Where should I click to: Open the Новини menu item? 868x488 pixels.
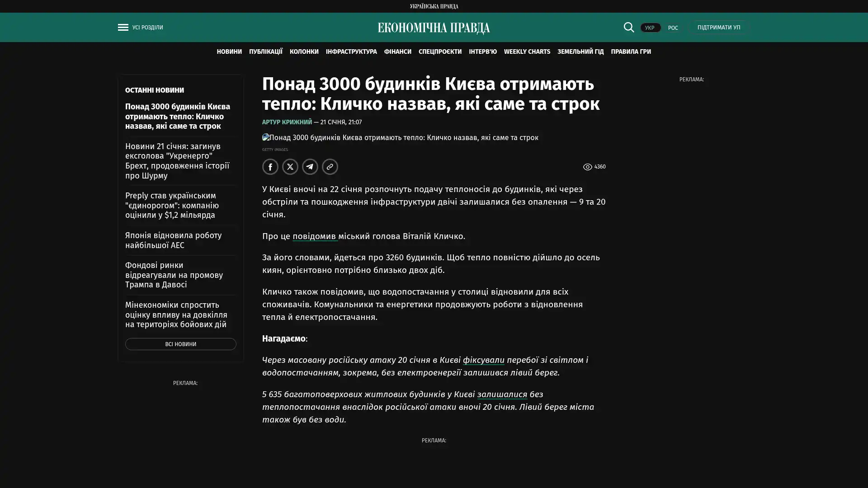point(229,52)
